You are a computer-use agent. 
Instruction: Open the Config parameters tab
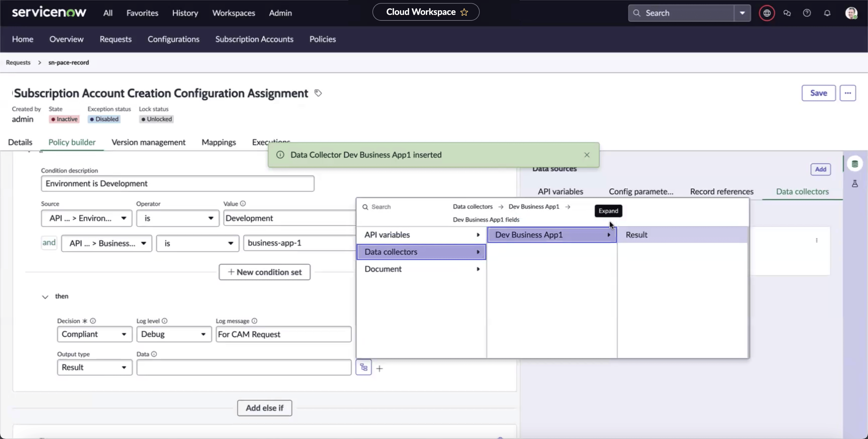point(641,191)
